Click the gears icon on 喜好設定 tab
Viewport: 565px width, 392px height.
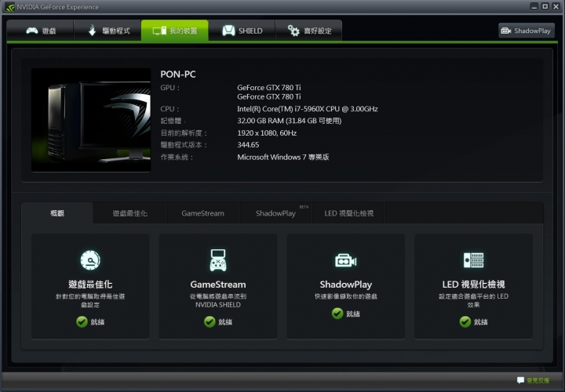pos(293,31)
